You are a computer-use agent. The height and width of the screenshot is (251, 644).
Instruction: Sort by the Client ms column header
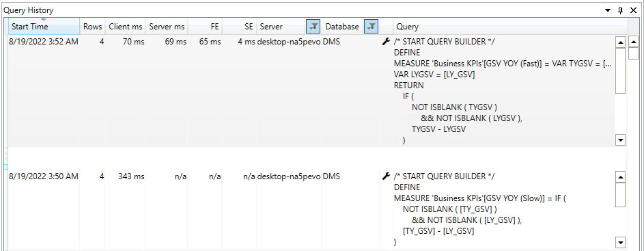[x=126, y=27]
